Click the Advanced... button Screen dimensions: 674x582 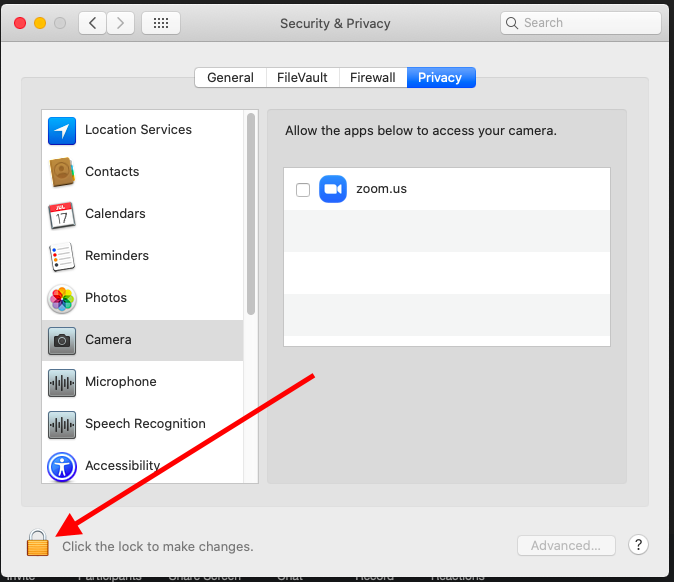click(566, 546)
